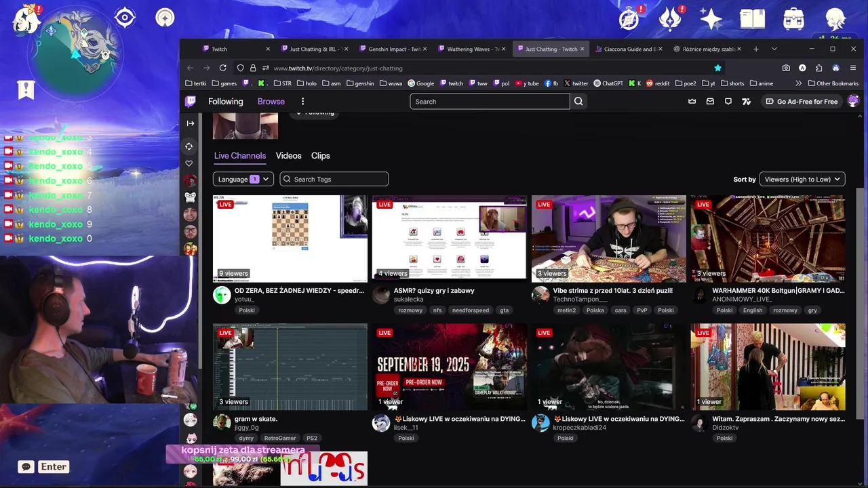This screenshot has height=488, width=868.
Task: Open the game backpack inventory icon
Action: pyautogui.click(x=793, y=18)
